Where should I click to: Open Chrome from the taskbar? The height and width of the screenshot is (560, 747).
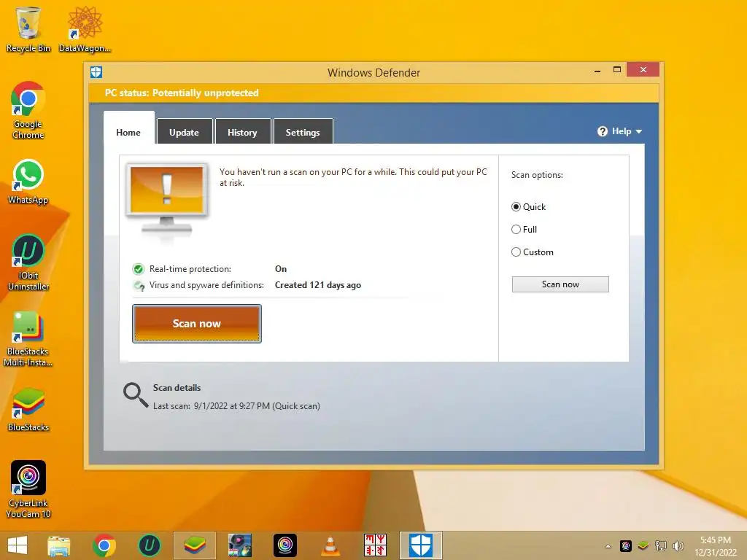(x=104, y=545)
